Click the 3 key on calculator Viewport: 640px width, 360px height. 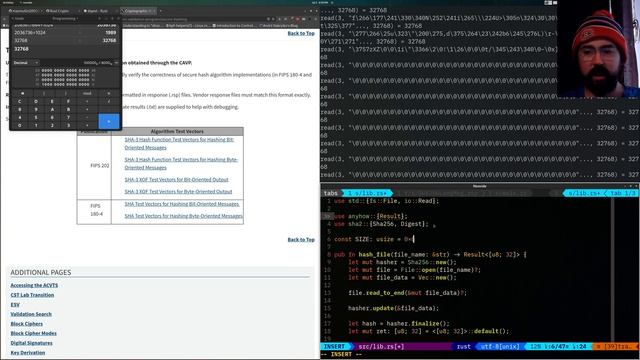point(68,126)
